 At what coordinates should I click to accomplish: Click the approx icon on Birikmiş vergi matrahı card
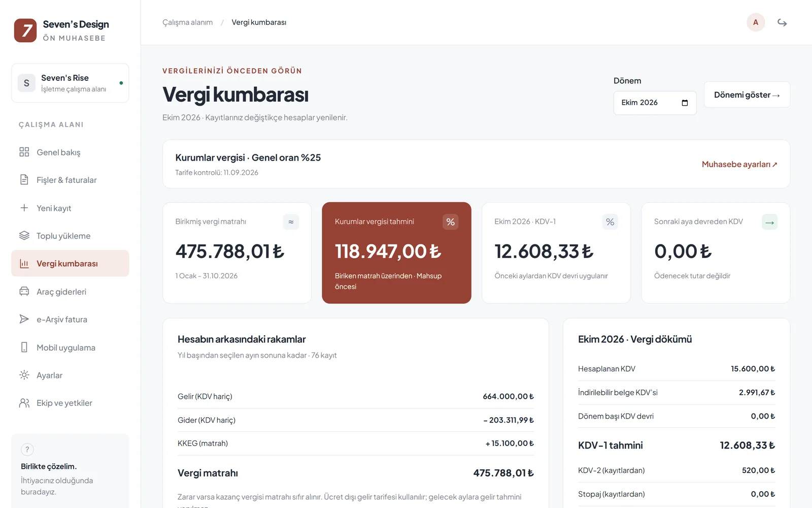tap(291, 222)
